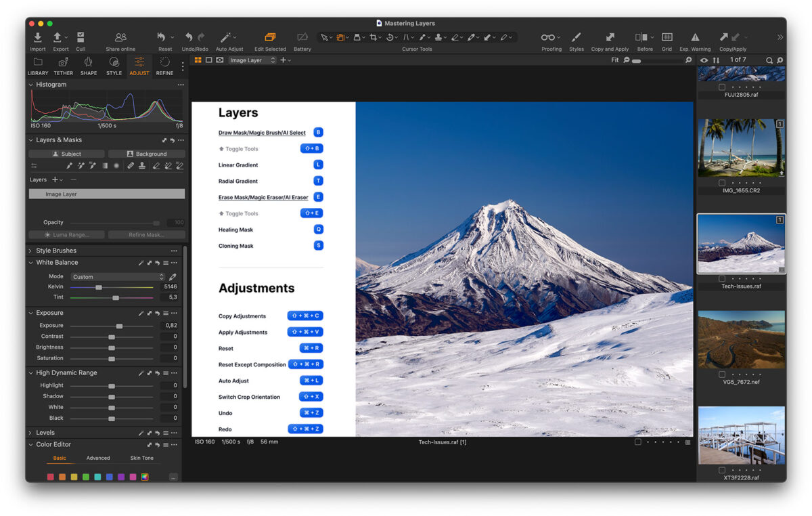
Task: Open the White Balance Mode dropdown
Action: [117, 276]
